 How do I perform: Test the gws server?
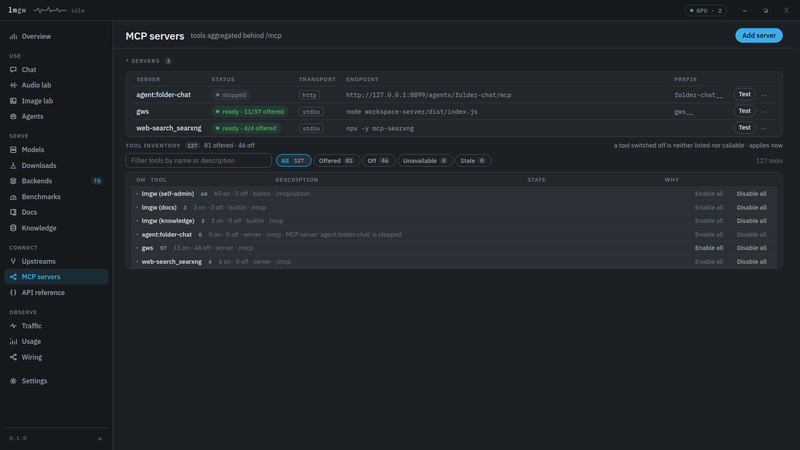[x=744, y=111]
